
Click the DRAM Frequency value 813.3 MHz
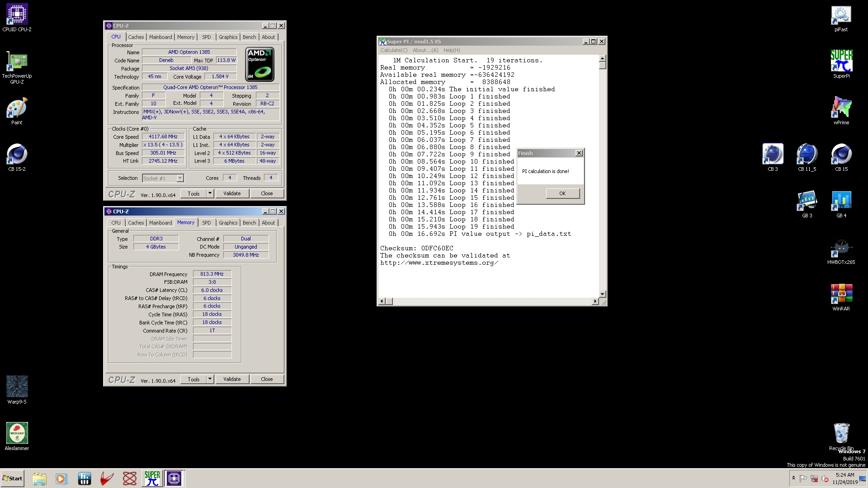pos(212,274)
